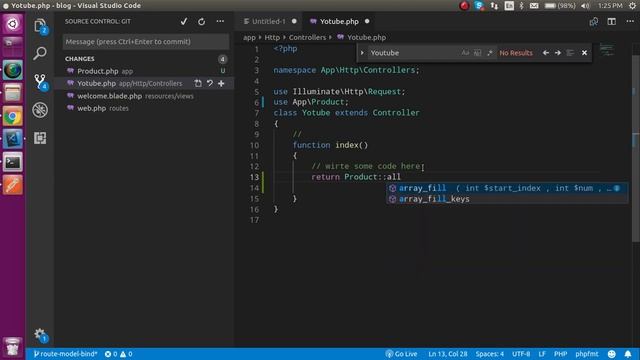
Task: Open the Explorer view in activity bar
Action: (40, 26)
